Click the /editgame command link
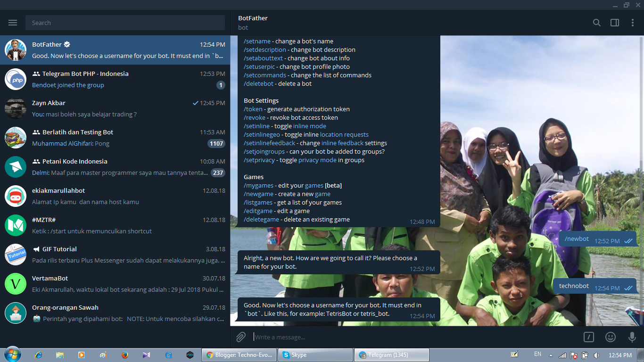 (x=258, y=211)
